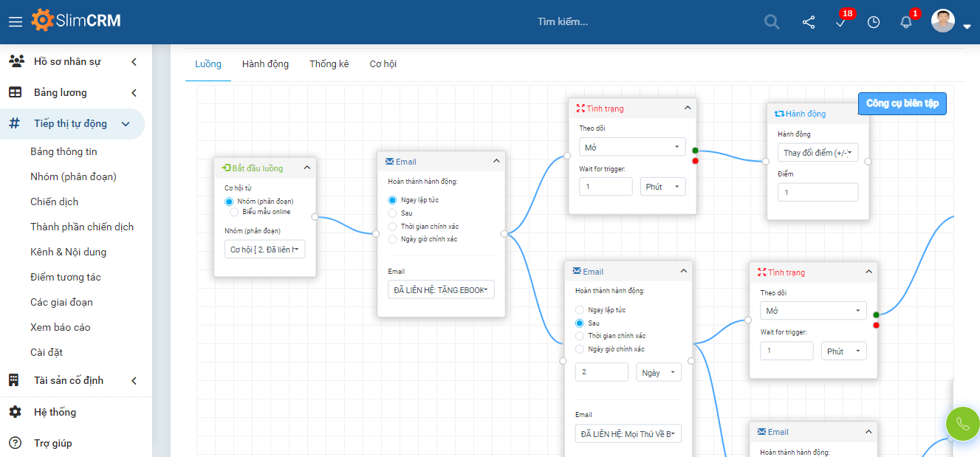Click the green phone call button
The image size is (980, 457).
pos(962,425)
